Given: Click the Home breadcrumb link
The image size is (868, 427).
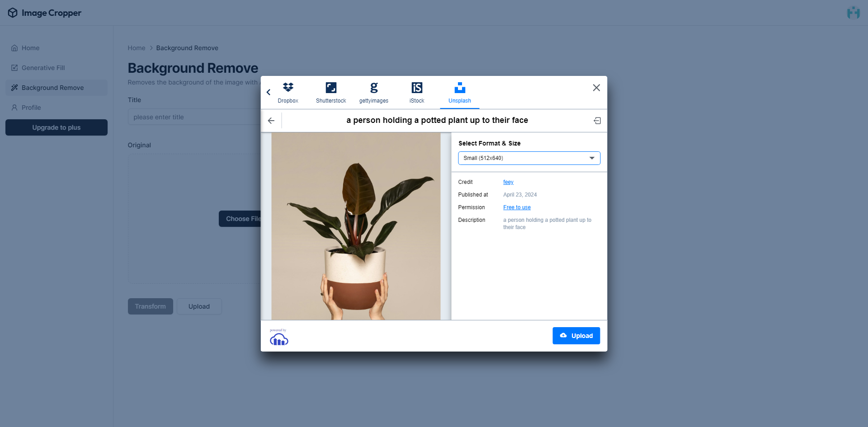Looking at the screenshot, I should [x=137, y=48].
